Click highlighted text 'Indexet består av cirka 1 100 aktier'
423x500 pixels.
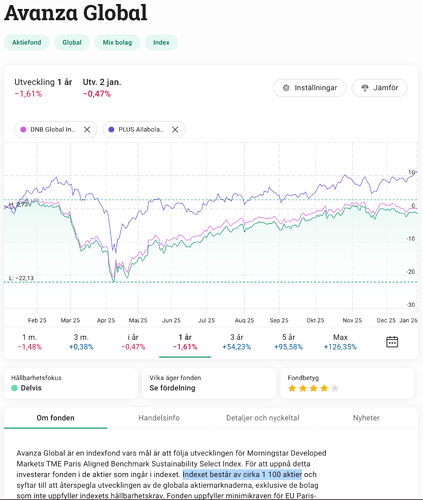[x=242, y=474]
